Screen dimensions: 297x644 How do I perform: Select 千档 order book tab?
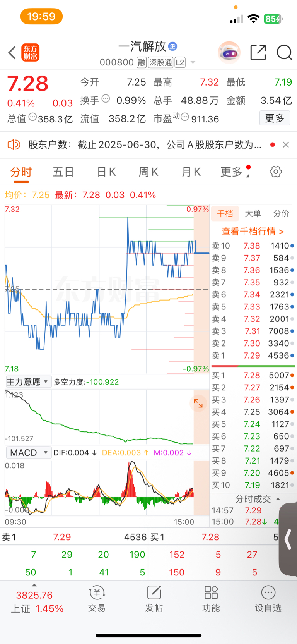click(x=225, y=213)
